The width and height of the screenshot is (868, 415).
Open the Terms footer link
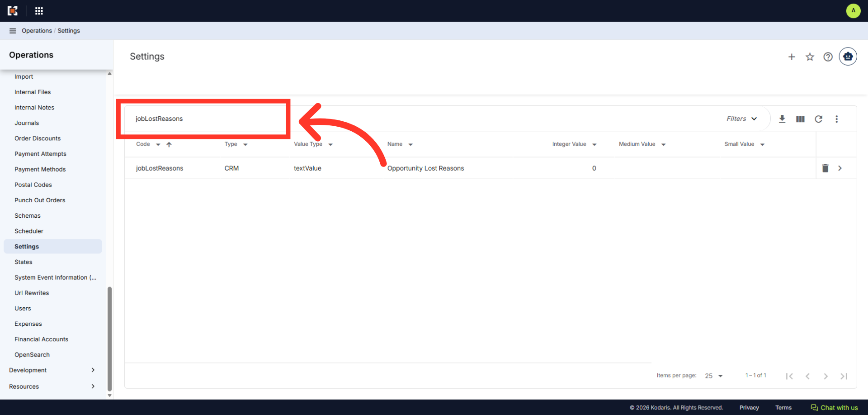(783, 408)
